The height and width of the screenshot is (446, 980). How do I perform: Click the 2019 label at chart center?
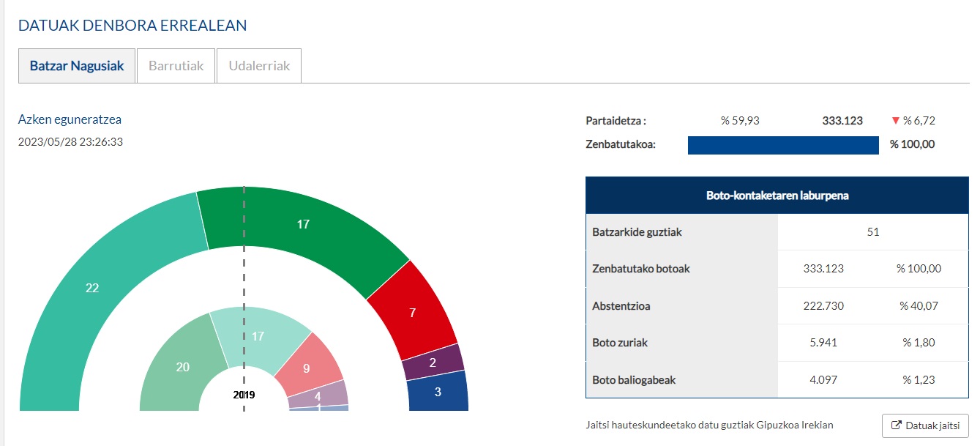[244, 395]
